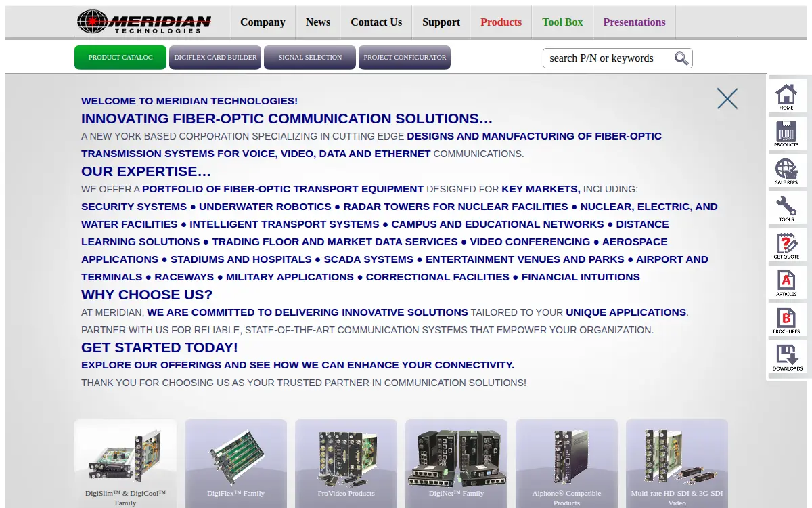Open DigiSlim & DigiCool Family thumbnail
The width and height of the screenshot is (812, 508).
[x=125, y=463]
